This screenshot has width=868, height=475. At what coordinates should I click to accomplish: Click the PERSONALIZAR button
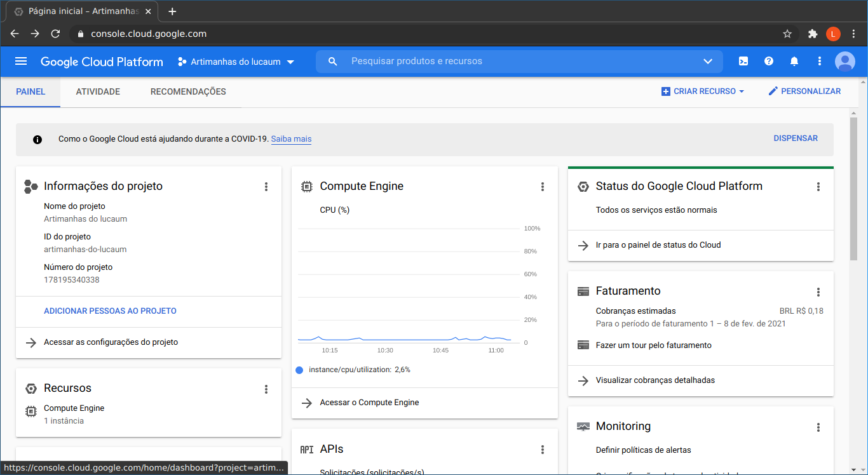804,91
